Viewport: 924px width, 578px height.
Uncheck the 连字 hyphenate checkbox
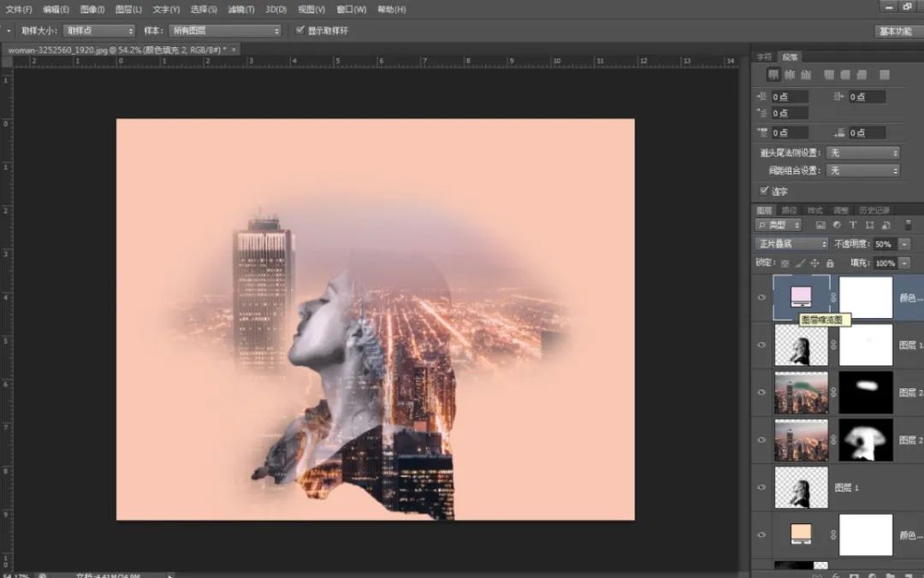764,191
